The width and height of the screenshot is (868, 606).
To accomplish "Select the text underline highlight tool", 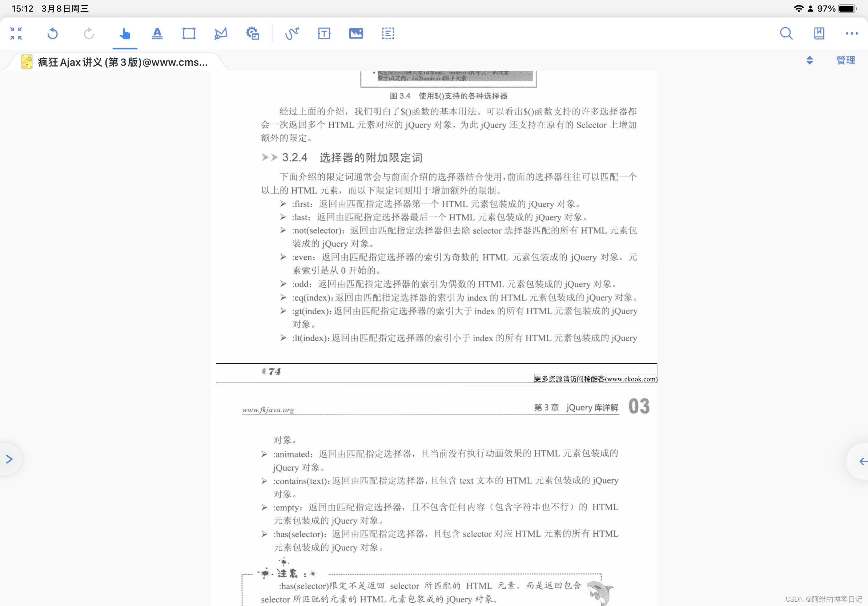I will tap(157, 33).
